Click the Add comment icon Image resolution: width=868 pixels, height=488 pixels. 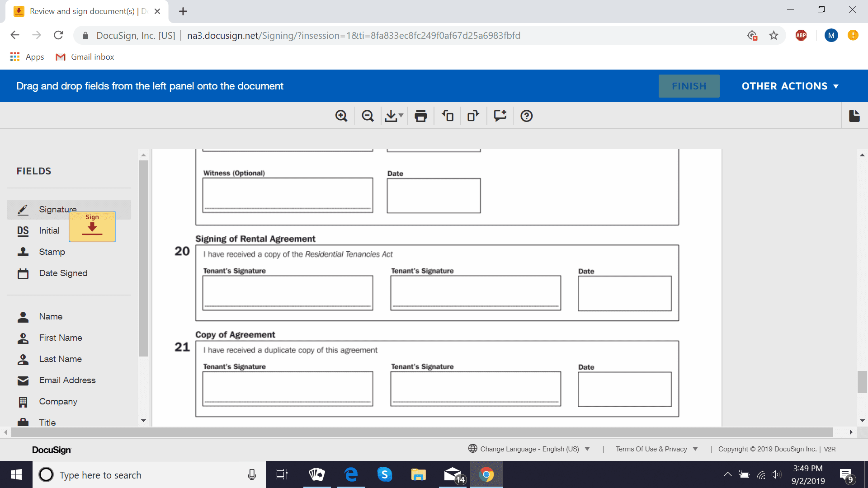[x=500, y=116]
